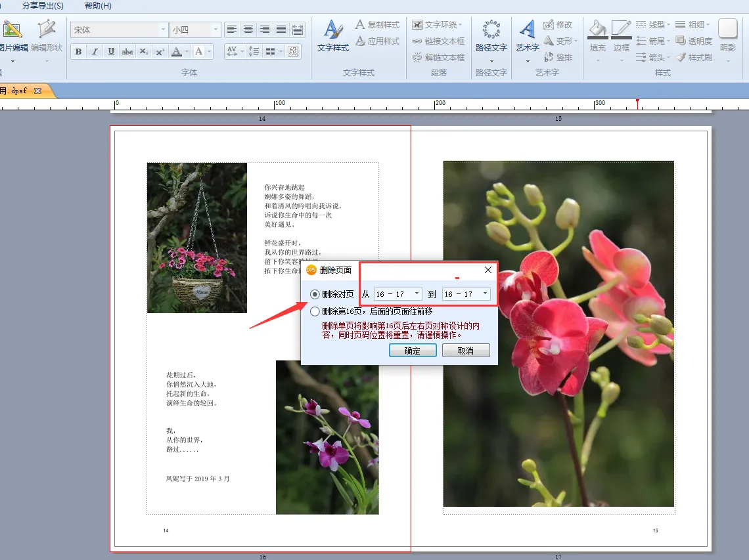Click 取消 to cancel the dialog

click(x=465, y=351)
